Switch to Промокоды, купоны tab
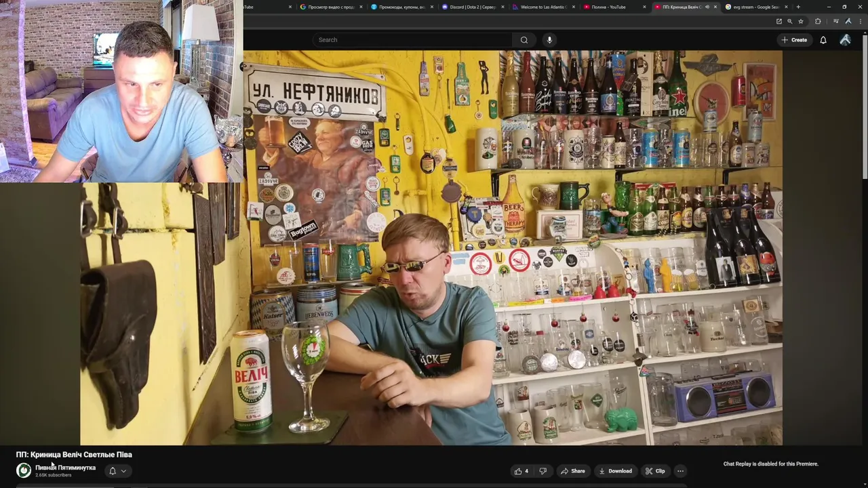Image resolution: width=868 pixels, height=488 pixels. [x=401, y=7]
